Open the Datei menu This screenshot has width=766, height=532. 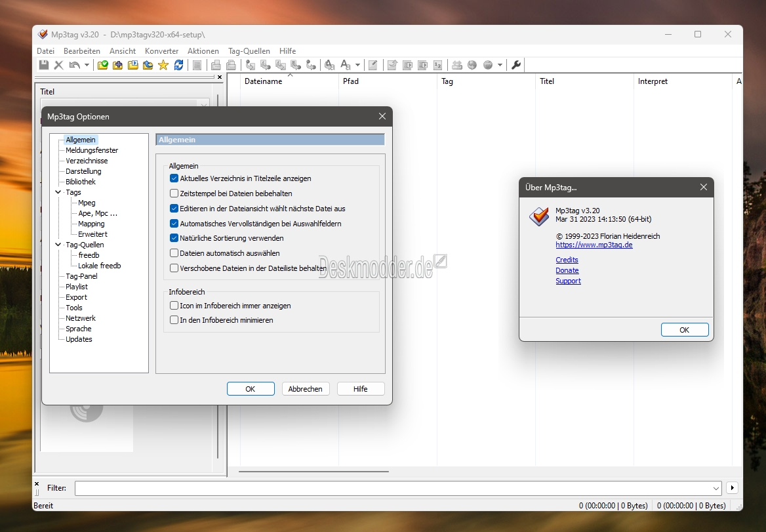click(45, 51)
